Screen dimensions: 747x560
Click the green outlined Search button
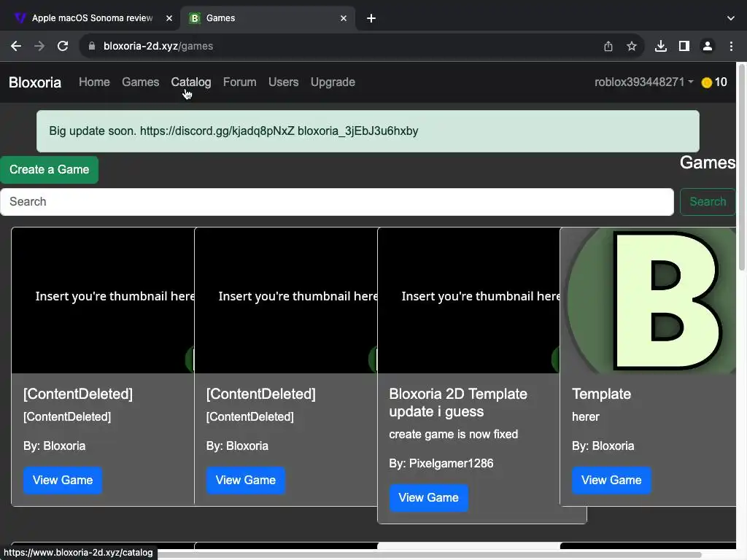pos(708,201)
